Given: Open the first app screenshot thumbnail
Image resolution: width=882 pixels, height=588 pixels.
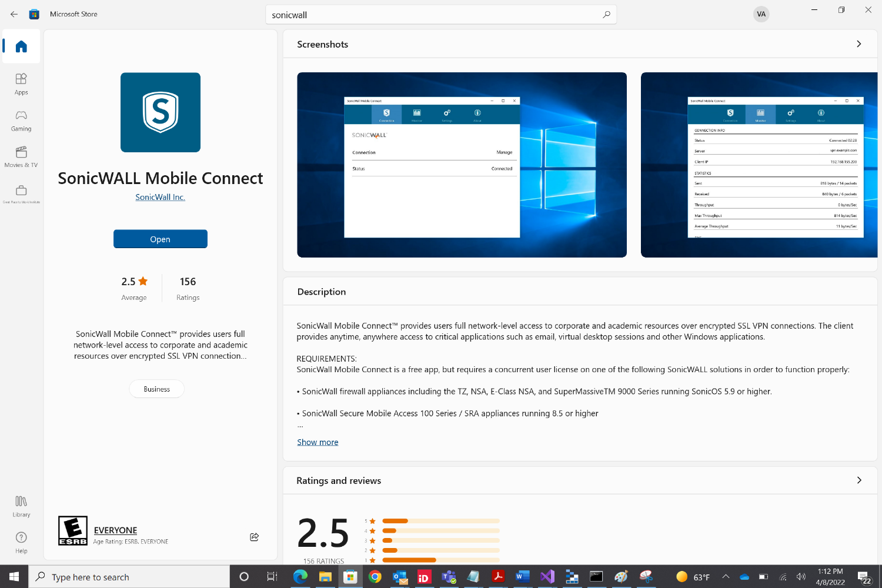Looking at the screenshot, I should click(462, 165).
